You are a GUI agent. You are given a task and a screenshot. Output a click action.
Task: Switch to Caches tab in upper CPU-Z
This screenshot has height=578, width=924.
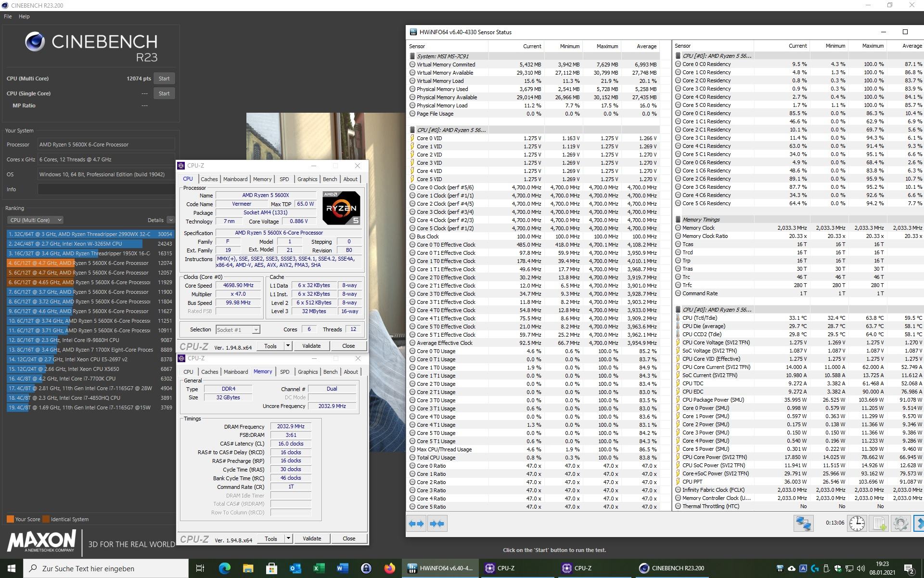209,179
